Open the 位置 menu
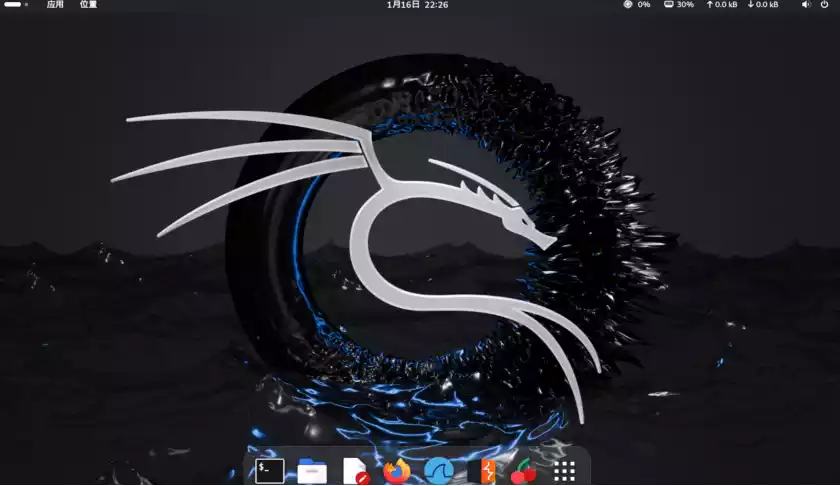840x486 pixels. click(x=88, y=4)
